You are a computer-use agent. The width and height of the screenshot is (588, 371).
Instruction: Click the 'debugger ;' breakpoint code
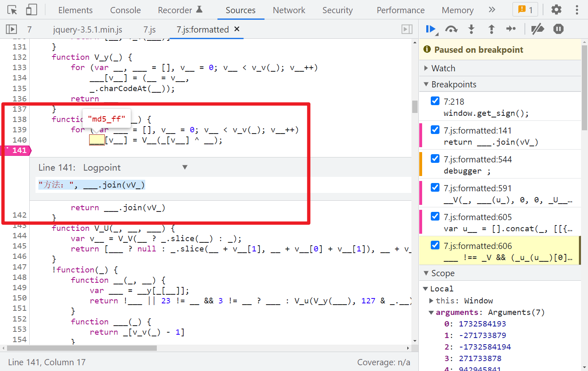pos(467,171)
